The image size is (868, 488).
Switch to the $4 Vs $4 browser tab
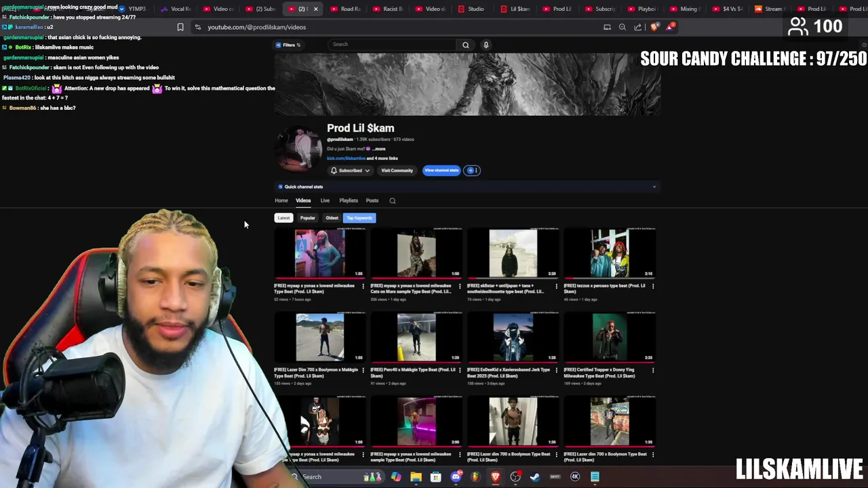pyautogui.click(x=727, y=9)
